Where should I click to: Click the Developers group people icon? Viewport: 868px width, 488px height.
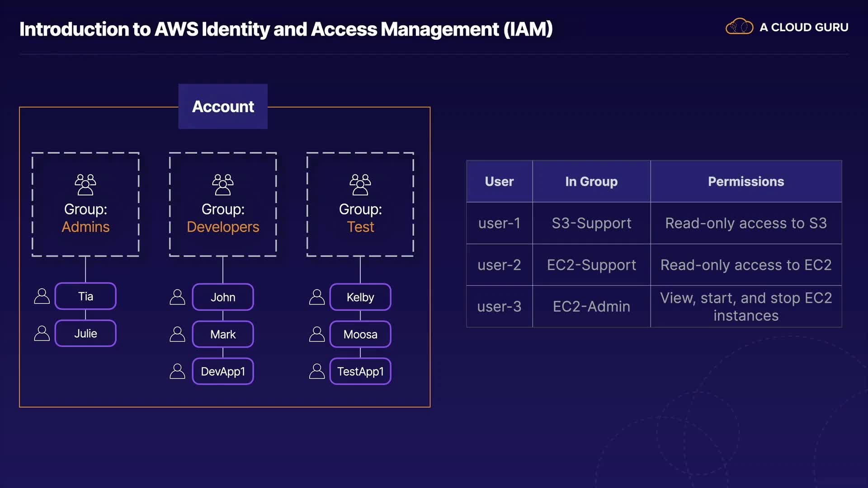223,184
